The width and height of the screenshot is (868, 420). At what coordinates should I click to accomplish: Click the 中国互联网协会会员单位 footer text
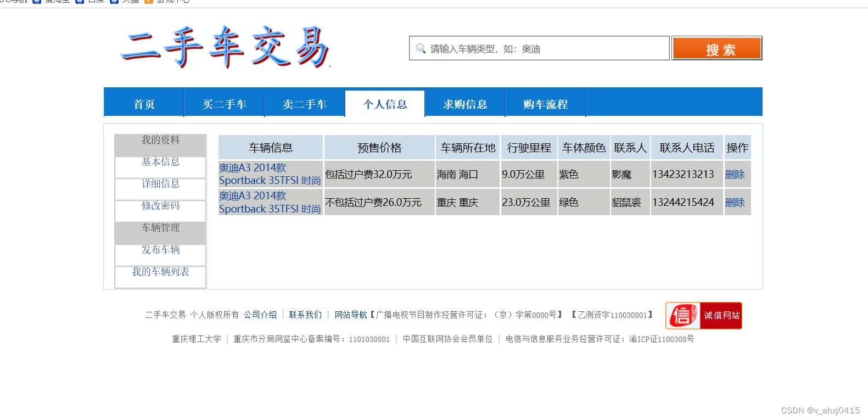tap(447, 339)
